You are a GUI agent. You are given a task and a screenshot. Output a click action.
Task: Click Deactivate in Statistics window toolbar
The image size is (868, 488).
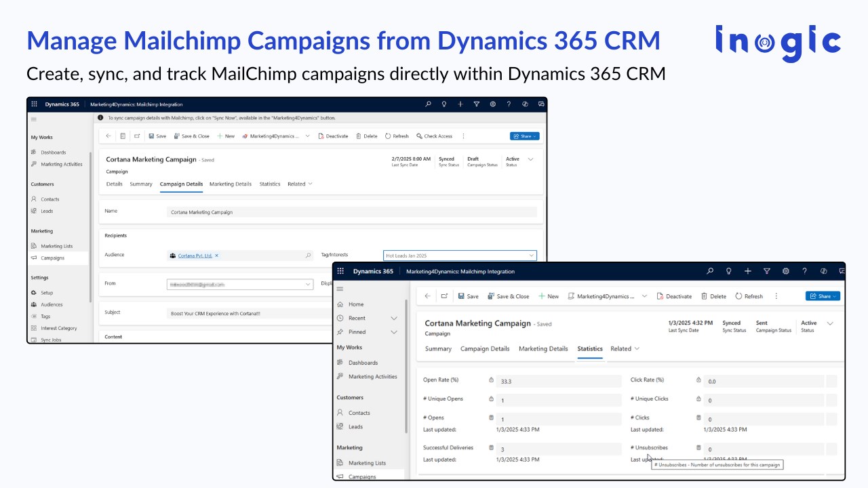tap(674, 296)
